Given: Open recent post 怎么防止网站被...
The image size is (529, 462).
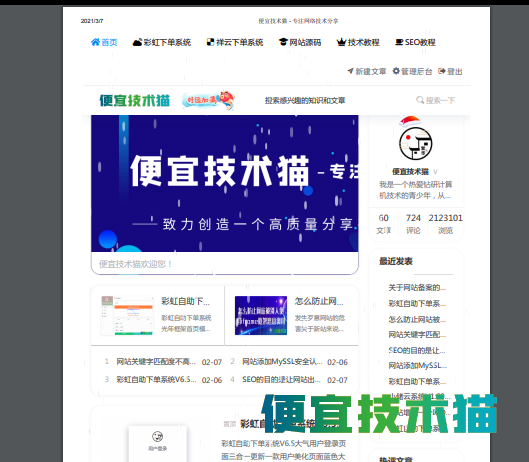Looking at the screenshot, I should [x=417, y=319].
